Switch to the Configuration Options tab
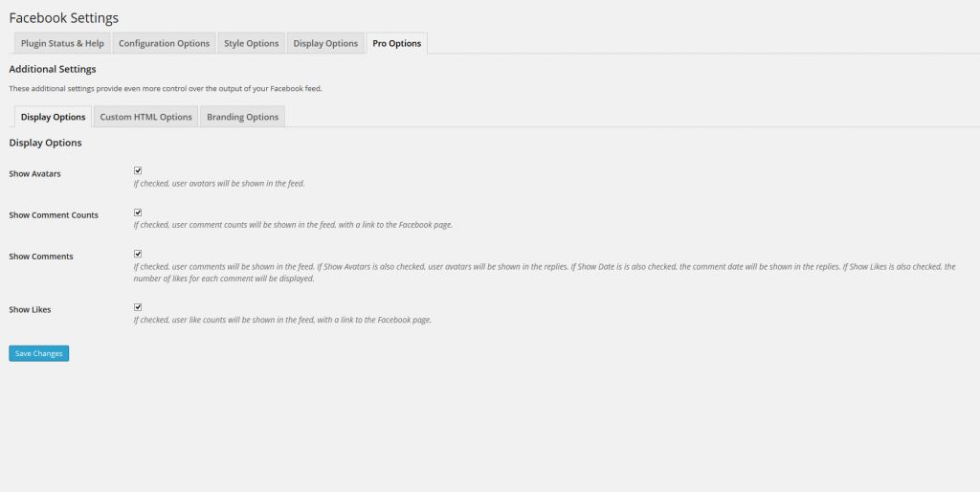 164,43
